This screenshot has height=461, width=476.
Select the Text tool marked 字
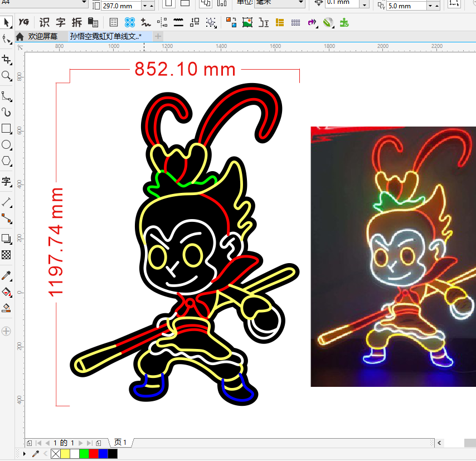[x=6, y=182]
